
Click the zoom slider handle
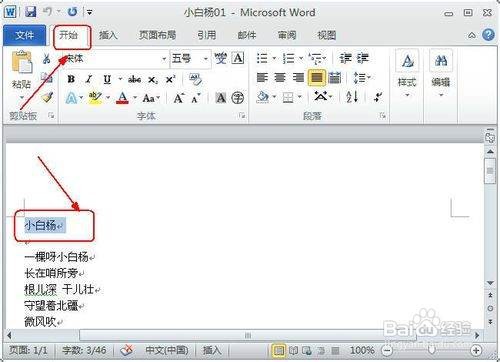click(x=432, y=350)
